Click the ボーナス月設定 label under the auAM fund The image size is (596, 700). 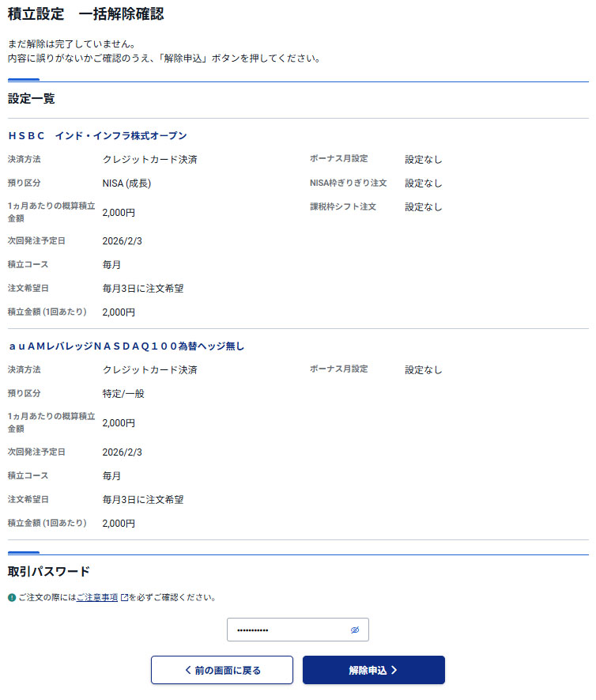pyautogui.click(x=338, y=369)
